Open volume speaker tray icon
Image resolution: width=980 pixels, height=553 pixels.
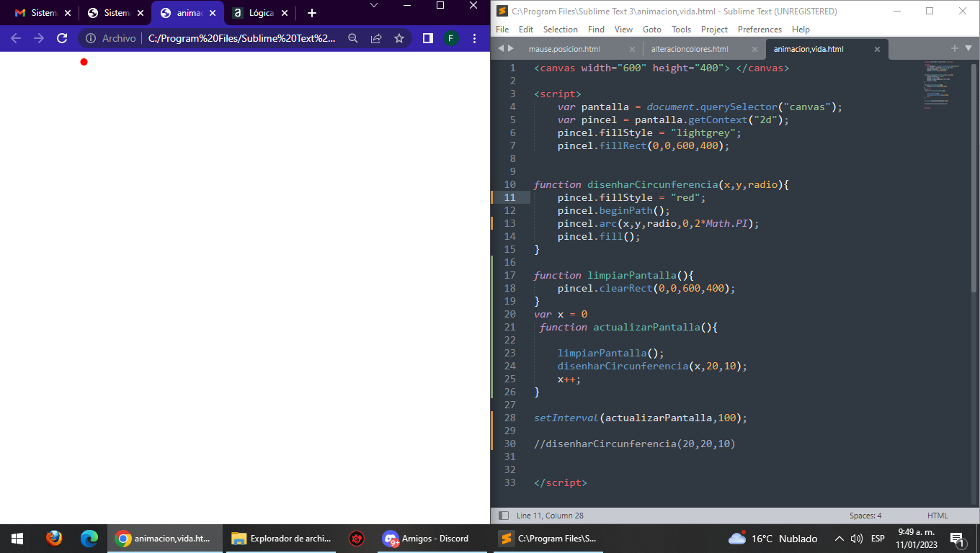point(857,539)
